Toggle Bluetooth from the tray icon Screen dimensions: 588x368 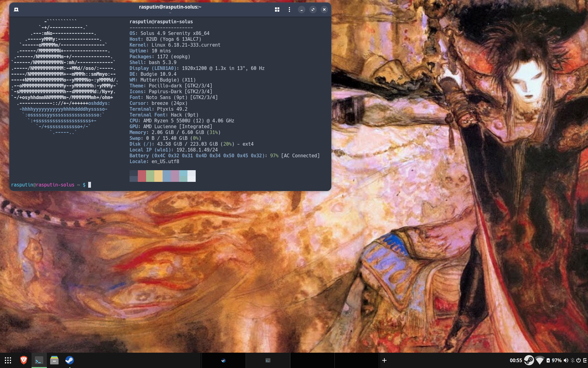(x=572, y=360)
